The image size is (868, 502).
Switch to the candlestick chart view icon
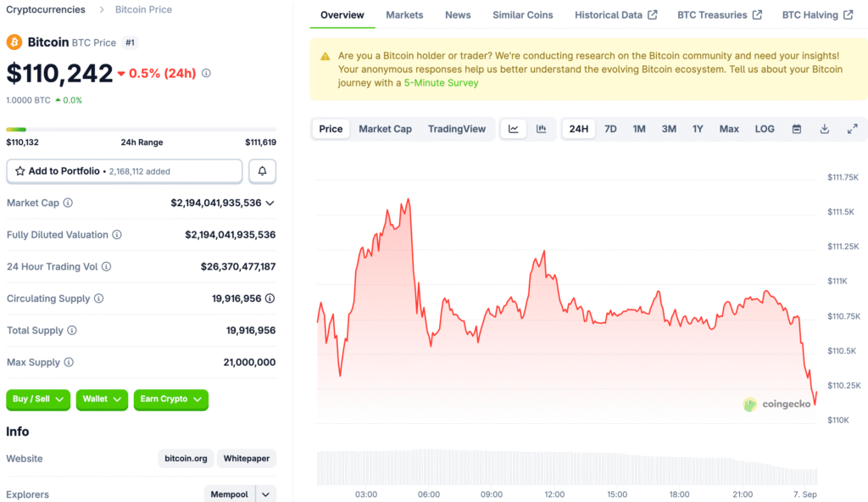[x=542, y=129]
